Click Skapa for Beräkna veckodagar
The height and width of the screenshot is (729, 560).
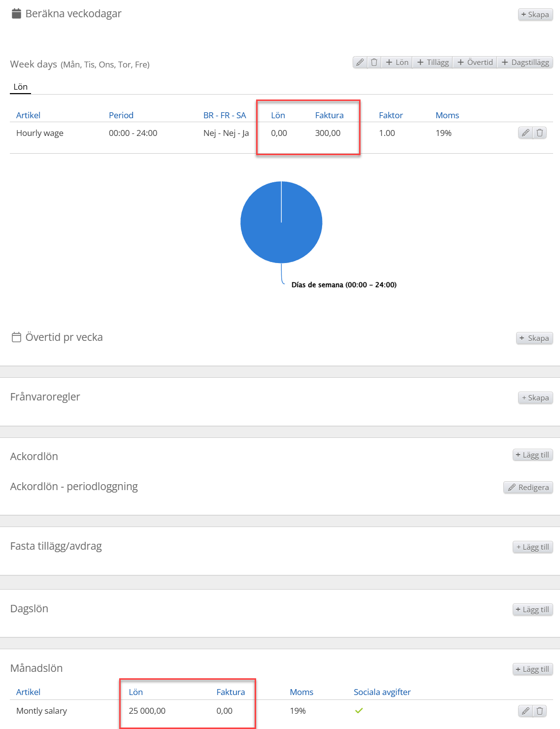pos(535,15)
